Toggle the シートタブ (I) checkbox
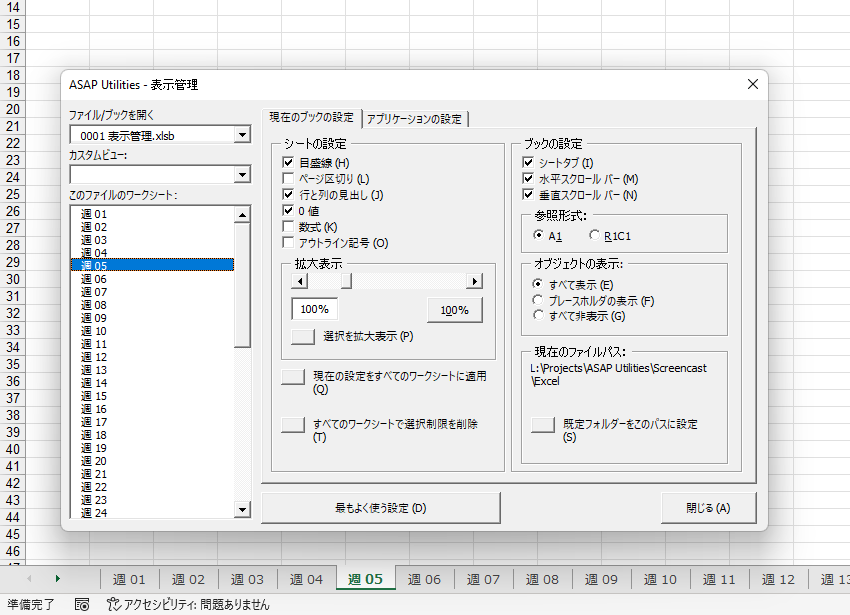The width and height of the screenshot is (850, 615). pyautogui.click(x=528, y=162)
